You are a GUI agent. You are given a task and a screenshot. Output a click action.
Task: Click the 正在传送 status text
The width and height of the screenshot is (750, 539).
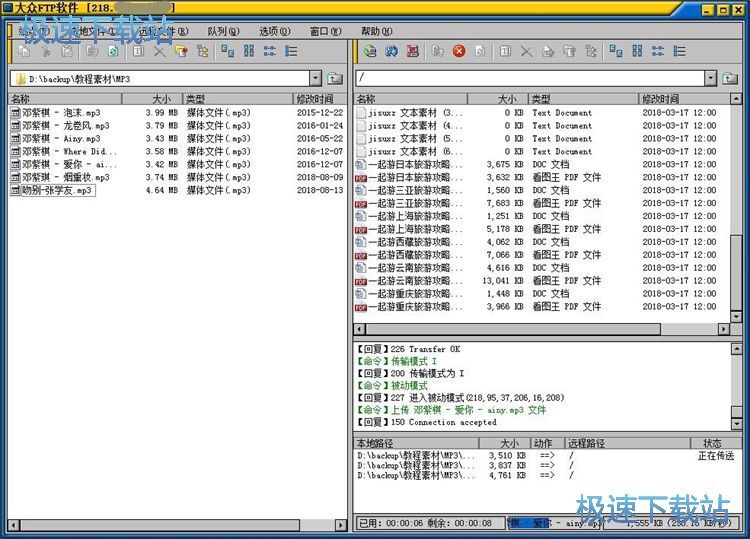click(x=716, y=456)
